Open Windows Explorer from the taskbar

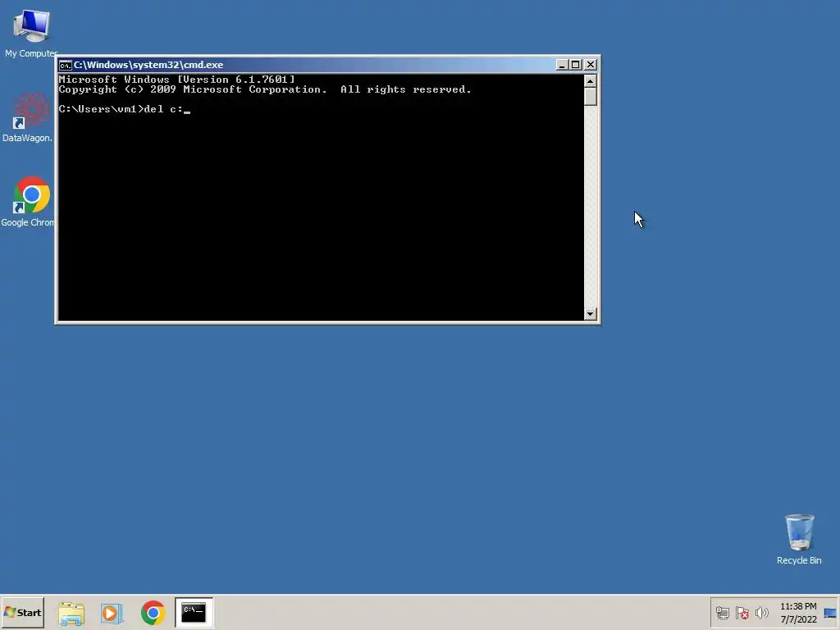click(71, 614)
